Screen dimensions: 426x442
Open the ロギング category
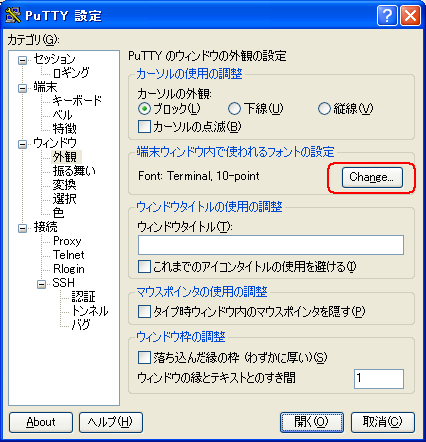71,73
